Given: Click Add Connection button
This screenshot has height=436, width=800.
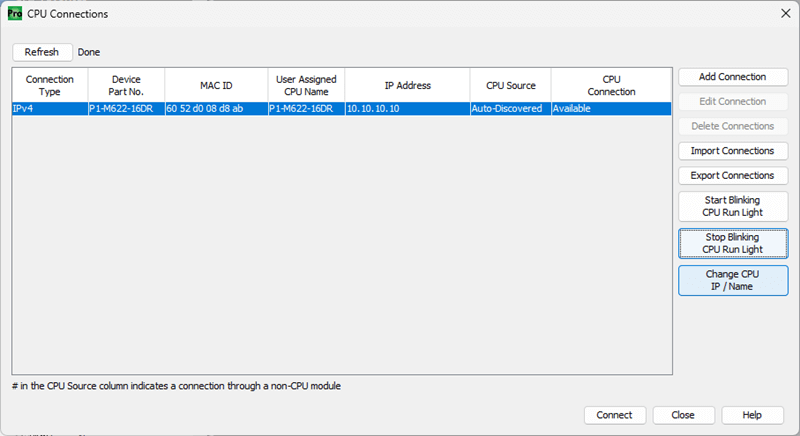Looking at the screenshot, I should tap(732, 77).
